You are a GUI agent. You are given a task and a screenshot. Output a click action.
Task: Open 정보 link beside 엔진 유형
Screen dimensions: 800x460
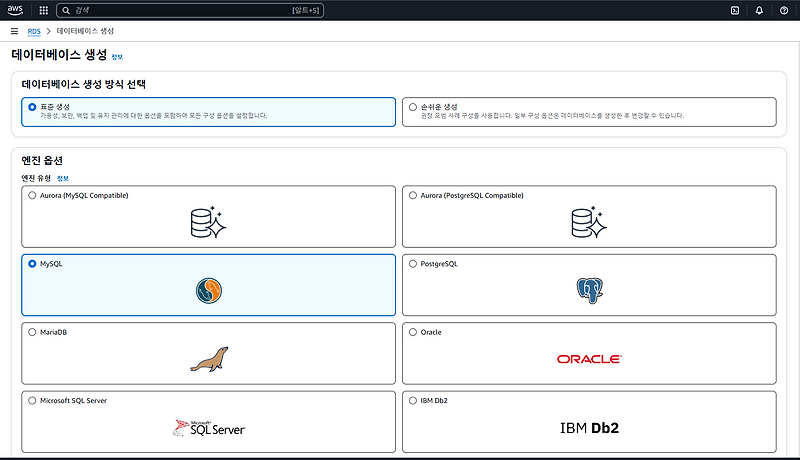(63, 178)
